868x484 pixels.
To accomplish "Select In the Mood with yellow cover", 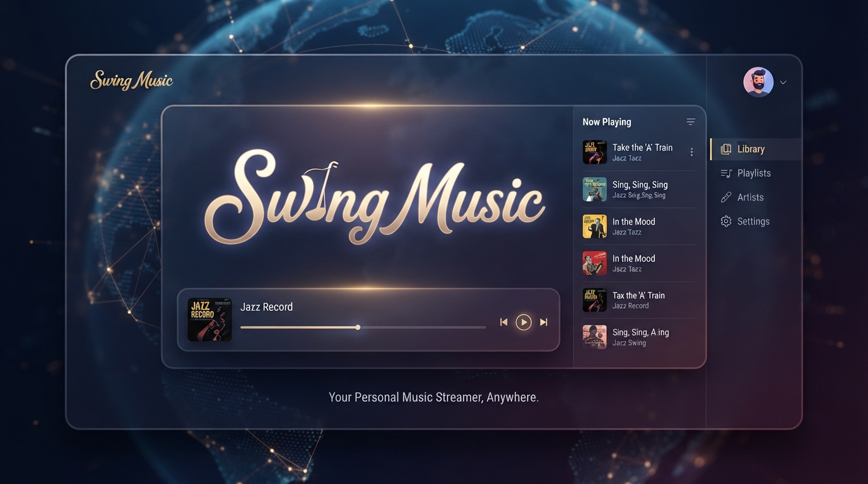I will tap(638, 226).
